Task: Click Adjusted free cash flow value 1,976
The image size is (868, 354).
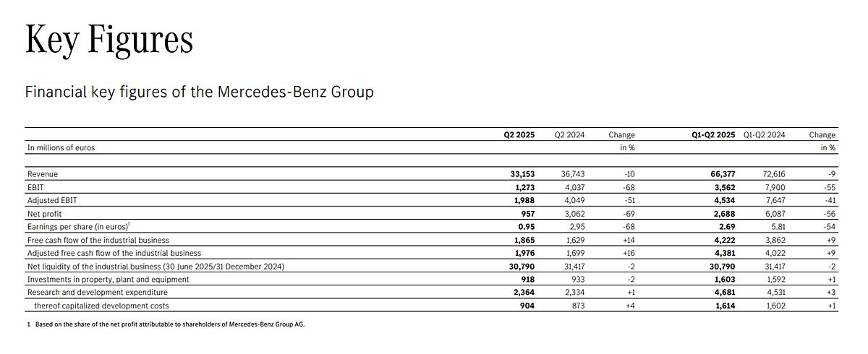Action: coord(524,253)
